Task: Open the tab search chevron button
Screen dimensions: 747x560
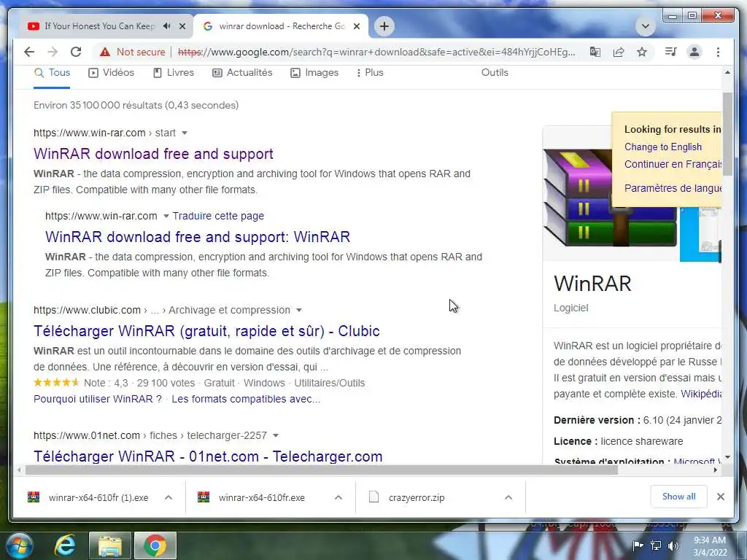Action: pos(646,26)
